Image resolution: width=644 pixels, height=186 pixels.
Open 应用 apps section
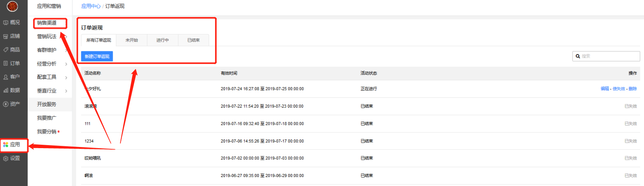[x=12, y=144]
